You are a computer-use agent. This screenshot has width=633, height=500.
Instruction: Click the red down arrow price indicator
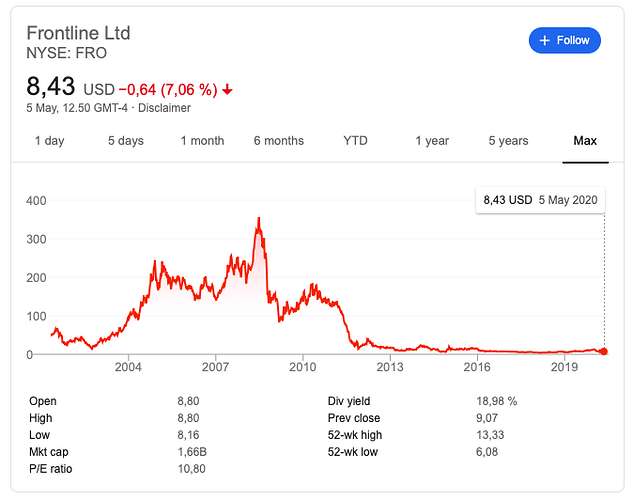tap(228, 90)
